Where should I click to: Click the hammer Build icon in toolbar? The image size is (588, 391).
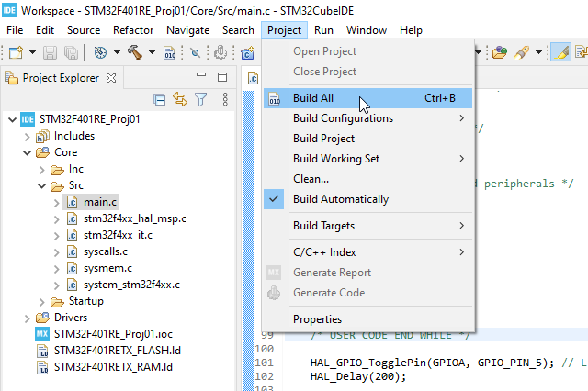click(x=136, y=52)
